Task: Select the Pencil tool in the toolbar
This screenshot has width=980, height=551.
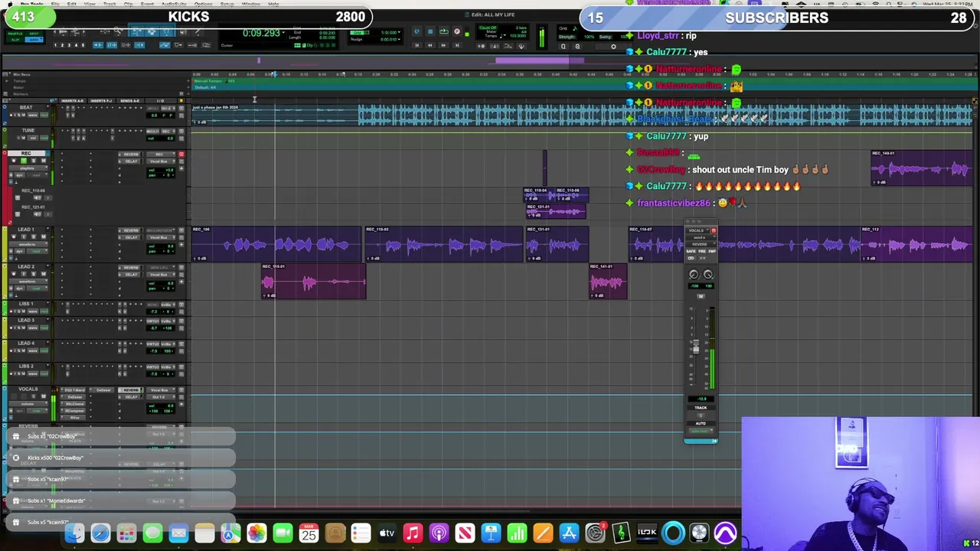Action: [198, 33]
